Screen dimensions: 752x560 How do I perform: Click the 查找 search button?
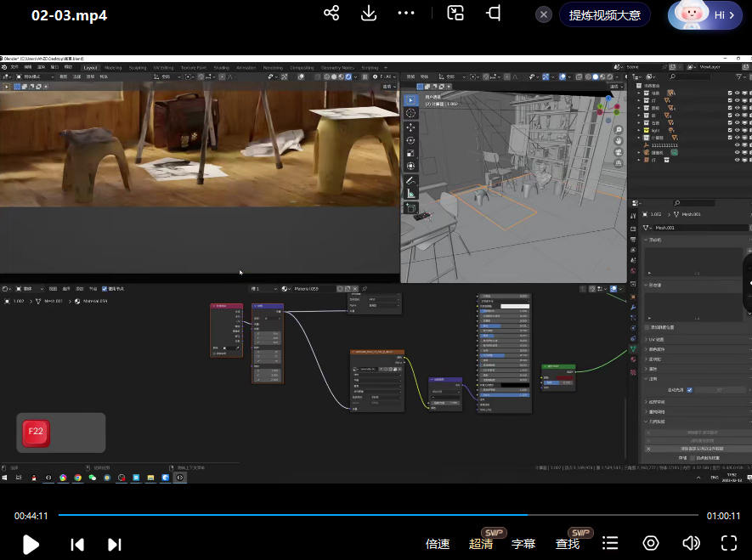click(568, 544)
